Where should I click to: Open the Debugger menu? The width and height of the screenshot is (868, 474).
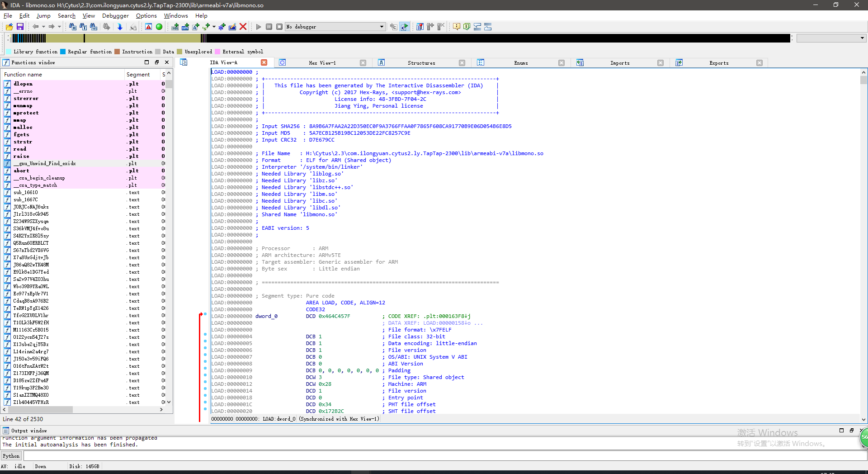pos(115,16)
